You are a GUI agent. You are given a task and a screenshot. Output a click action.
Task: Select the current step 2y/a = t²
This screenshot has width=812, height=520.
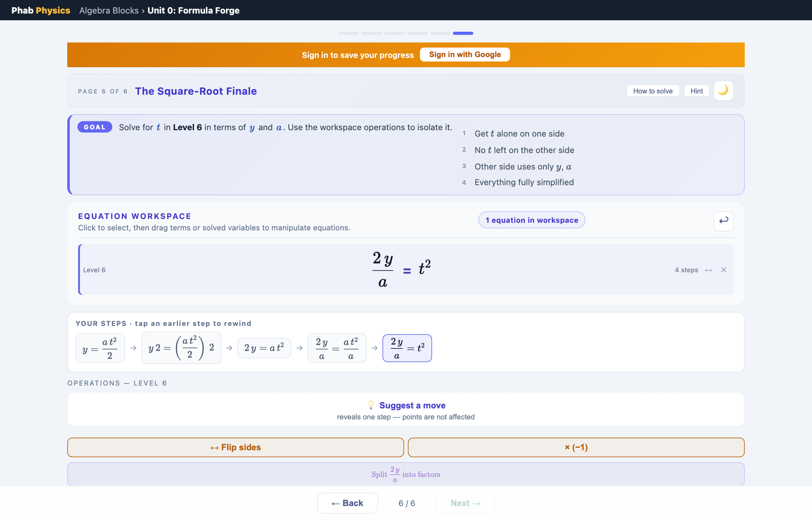pyautogui.click(x=407, y=348)
